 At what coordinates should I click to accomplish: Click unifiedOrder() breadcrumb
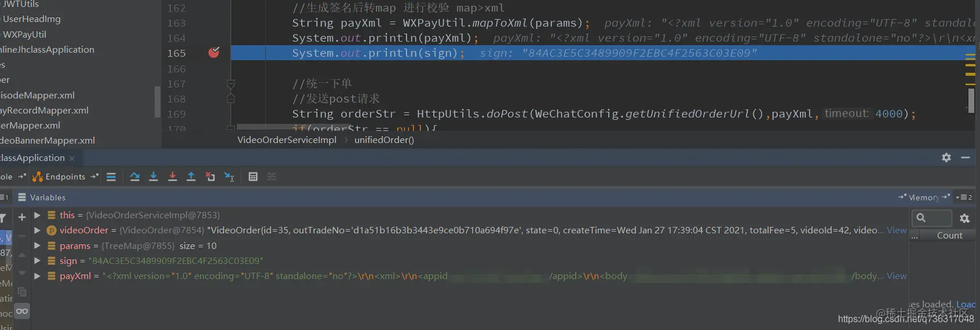(384, 140)
